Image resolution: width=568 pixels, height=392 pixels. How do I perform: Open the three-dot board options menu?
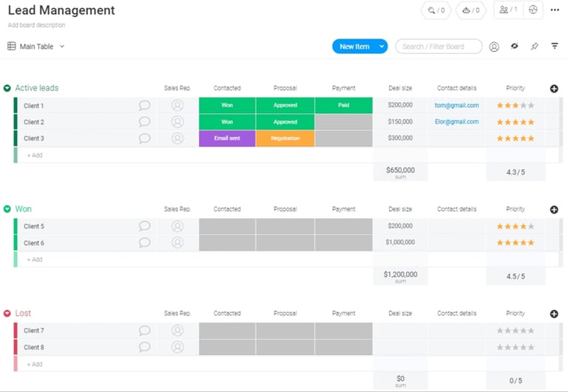tap(555, 10)
